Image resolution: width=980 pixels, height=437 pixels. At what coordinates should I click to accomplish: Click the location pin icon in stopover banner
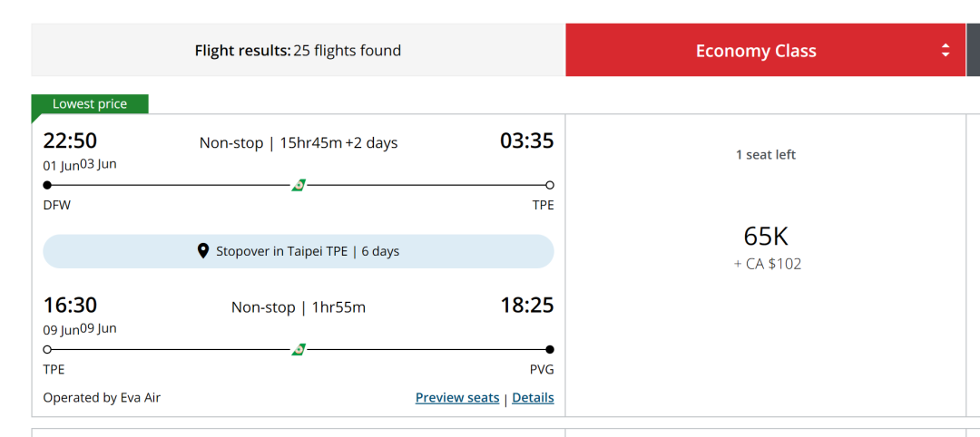click(x=203, y=251)
